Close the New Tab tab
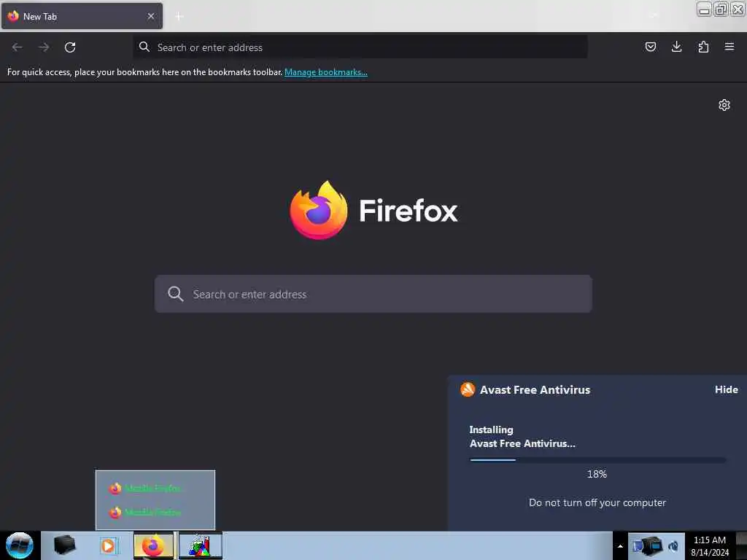Screen dimensions: 747x560 150,16
